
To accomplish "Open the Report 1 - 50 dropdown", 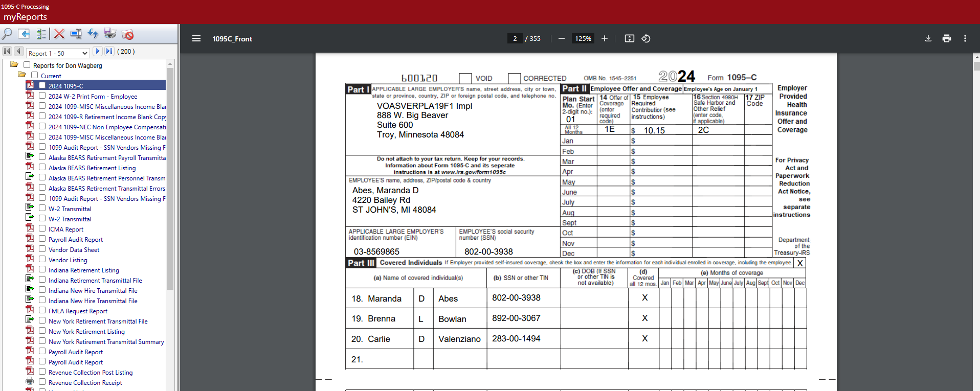I will [58, 53].
